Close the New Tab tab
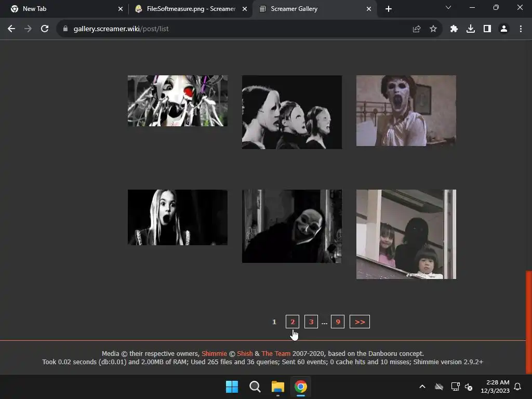Image resolution: width=532 pixels, height=399 pixels. (x=121, y=9)
